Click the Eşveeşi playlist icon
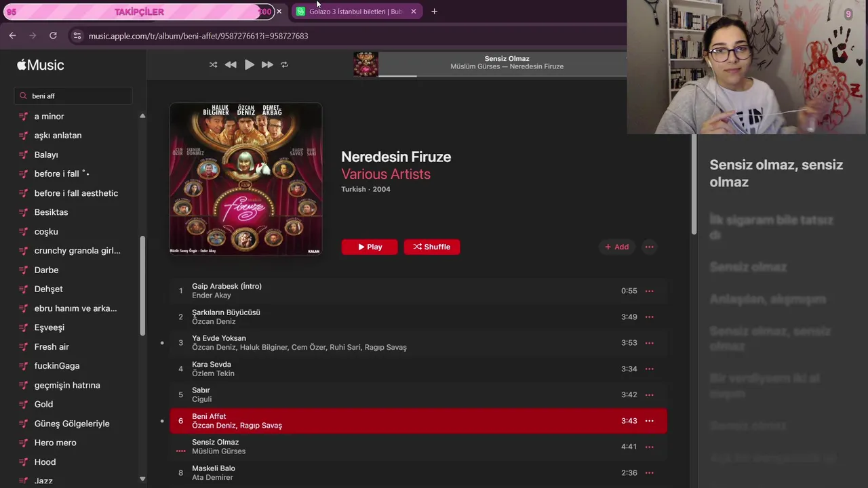The image size is (868, 488). point(24,327)
